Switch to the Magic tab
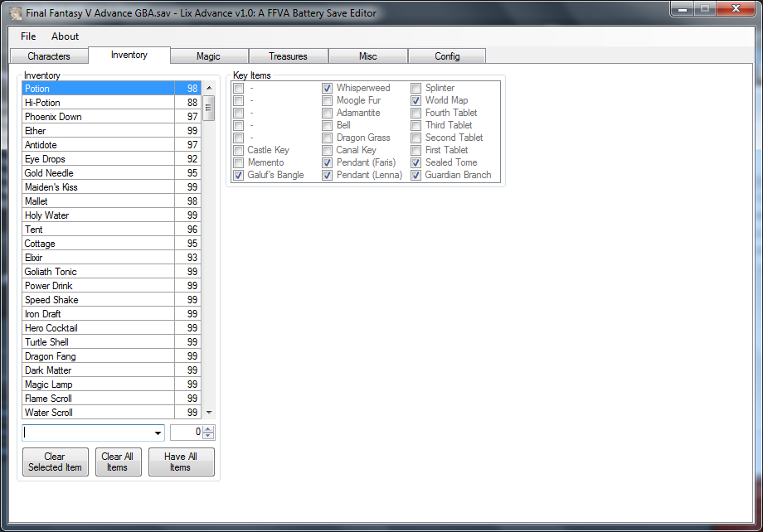 pyautogui.click(x=209, y=56)
